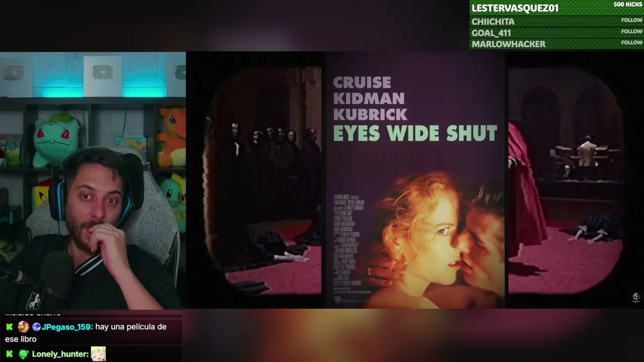Click the FOLLOW label next to MARLOWHACKER
644x362 pixels.
(632, 42)
